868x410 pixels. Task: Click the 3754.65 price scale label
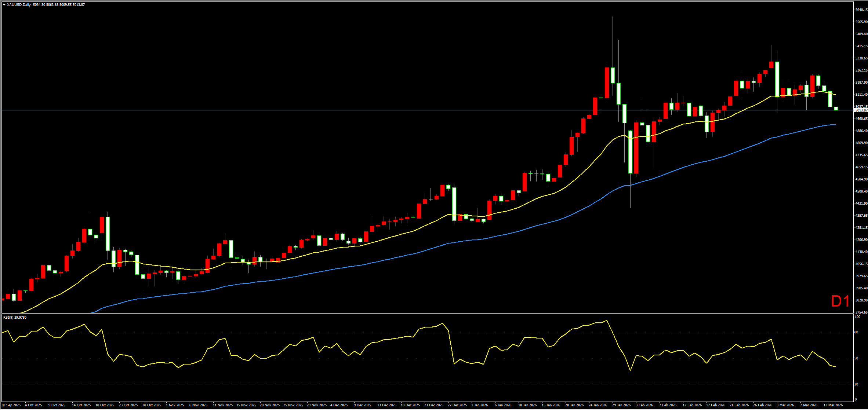pos(861,312)
